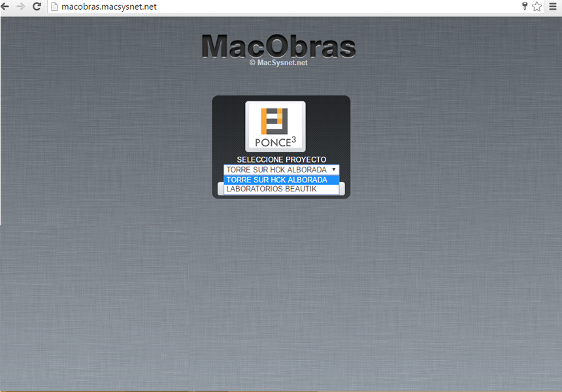Screen dimensions: 562x392
Task: Click the © MacSysnet.net link
Action: (278, 63)
